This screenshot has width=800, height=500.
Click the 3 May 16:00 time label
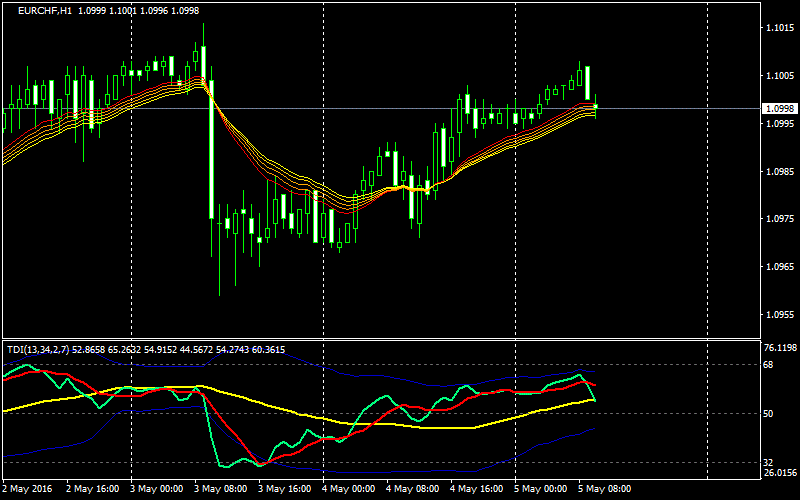pos(285,489)
